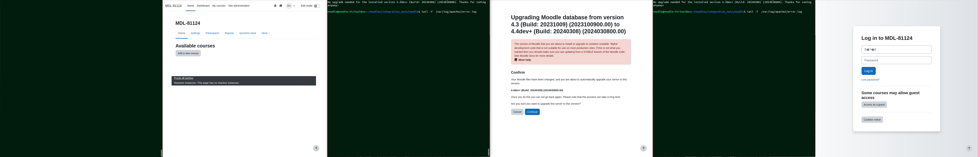Switch to the Reports tab

229,33
